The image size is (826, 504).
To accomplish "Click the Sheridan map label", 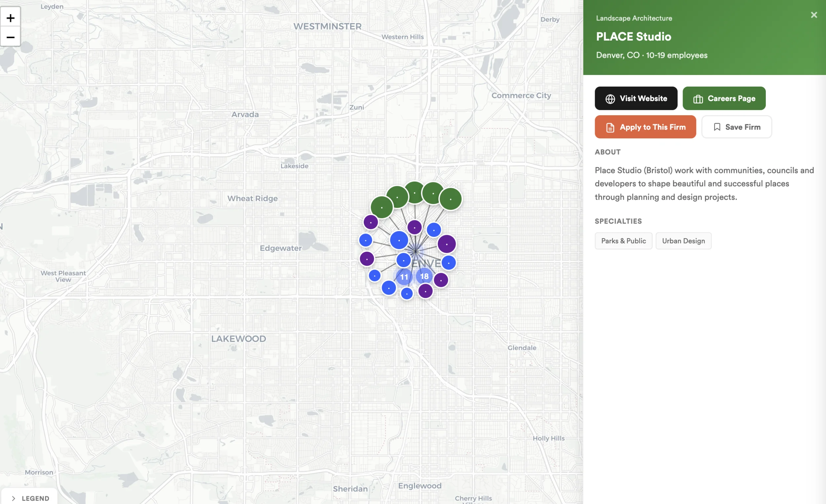I will point(350,488).
